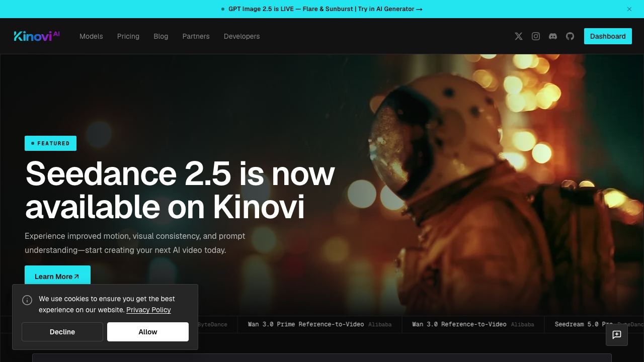Screen dimensions: 644x362
Task: Open the X (Twitter) social icon
Action: [x=519, y=36]
